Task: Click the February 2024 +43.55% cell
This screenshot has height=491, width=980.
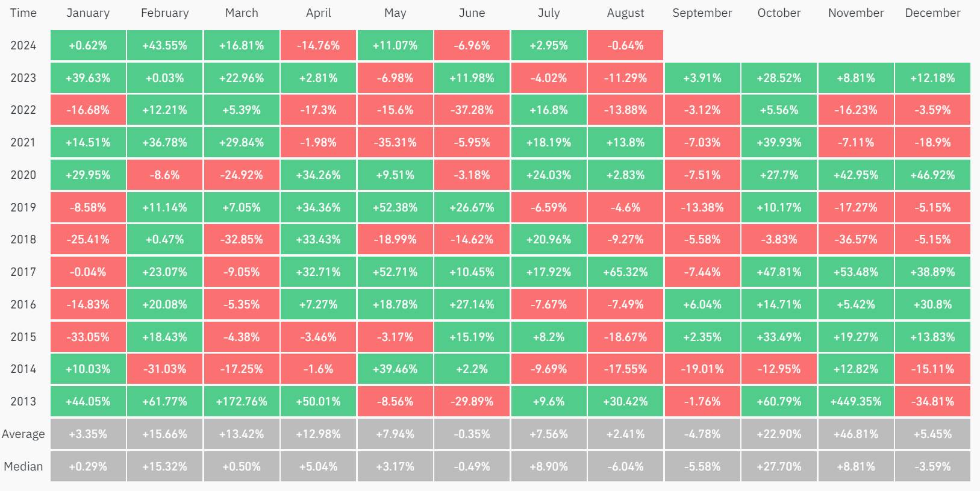Action: pyautogui.click(x=164, y=45)
